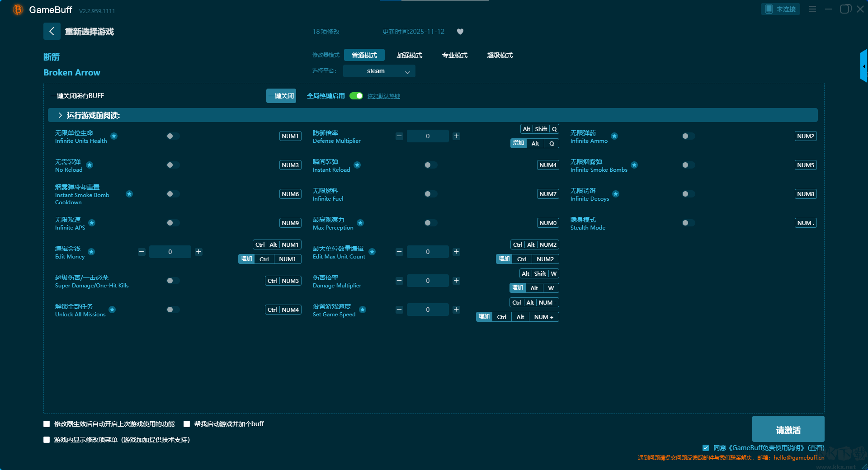Click plus stepper for Damage Multiplier
The image size is (868, 470).
[x=456, y=281]
